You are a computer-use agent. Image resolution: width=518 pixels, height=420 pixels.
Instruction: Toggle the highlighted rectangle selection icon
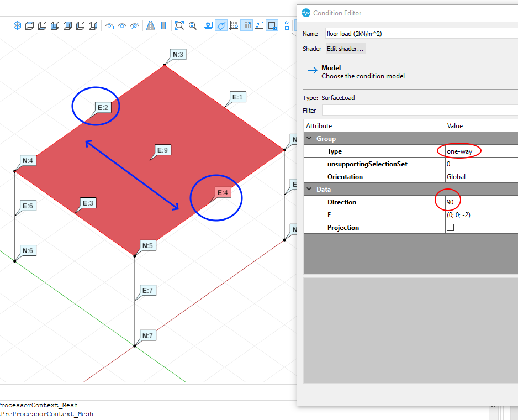pyautogui.click(x=272, y=25)
